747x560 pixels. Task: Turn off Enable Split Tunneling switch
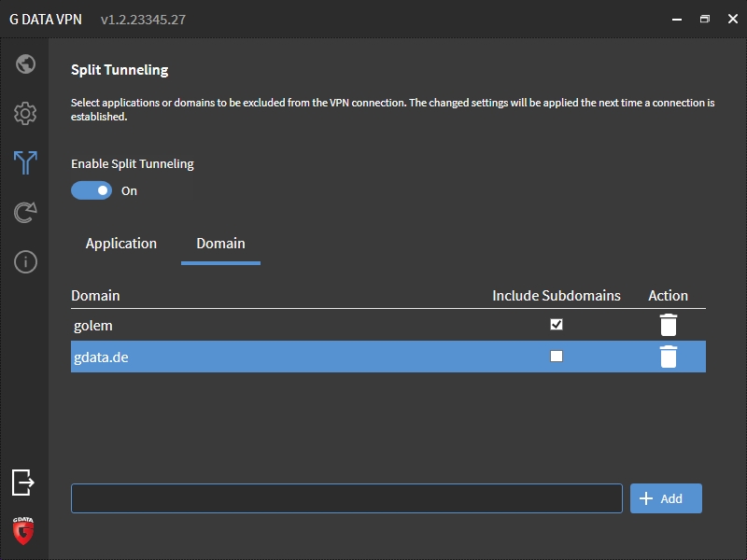92,190
